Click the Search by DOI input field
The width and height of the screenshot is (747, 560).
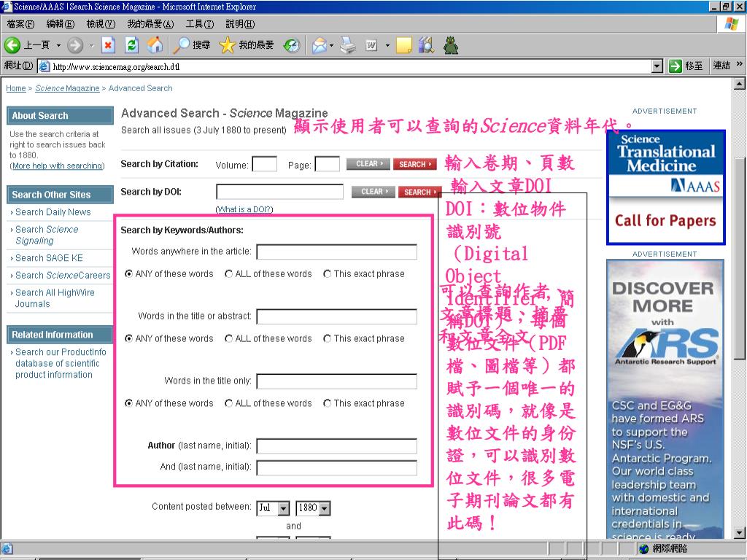(x=279, y=192)
